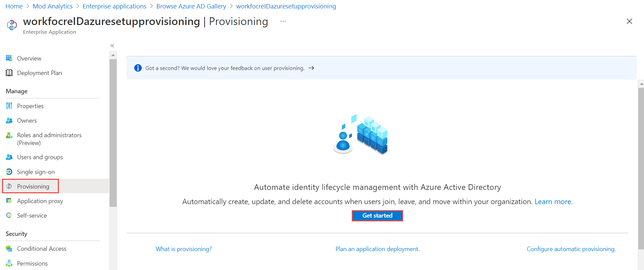Click the Properties bars icon
Screen dimensions: 644x270
(9, 106)
